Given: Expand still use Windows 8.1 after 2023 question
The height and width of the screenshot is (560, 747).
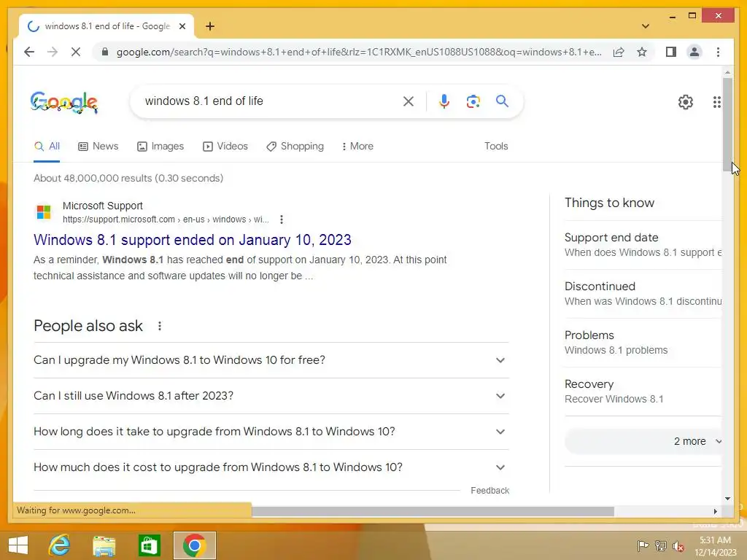Looking at the screenshot, I should pyautogui.click(x=271, y=396).
